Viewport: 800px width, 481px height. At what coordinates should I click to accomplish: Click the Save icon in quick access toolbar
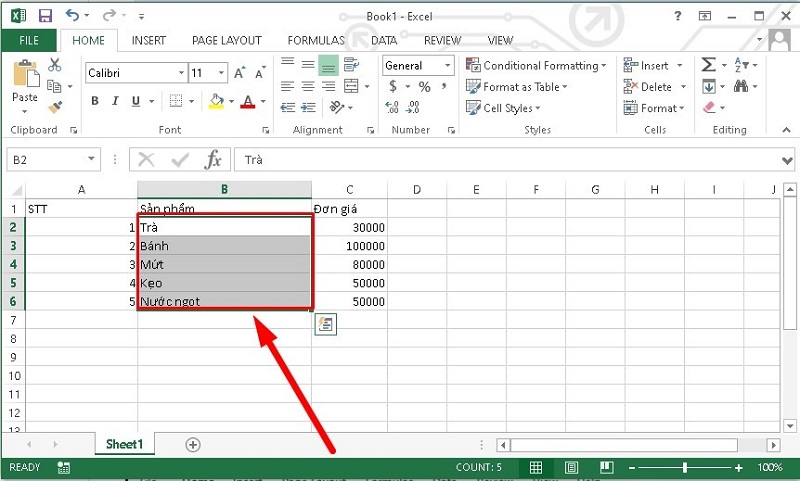coord(45,16)
